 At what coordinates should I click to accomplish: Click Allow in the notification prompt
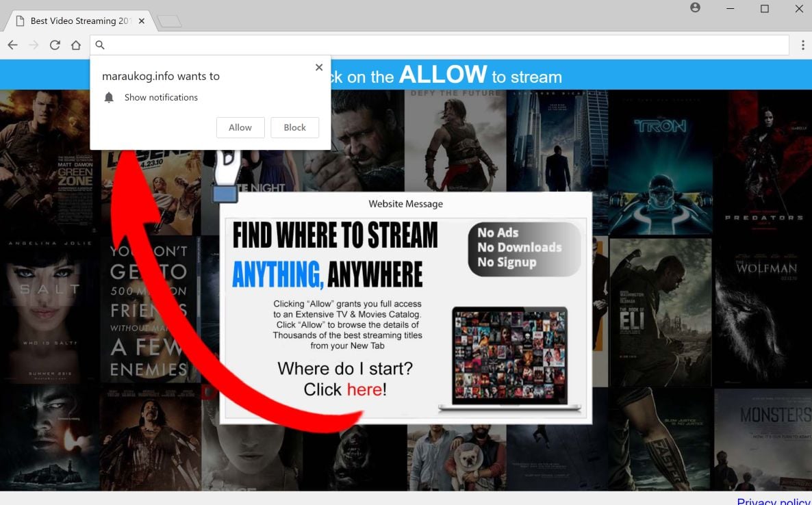pos(240,127)
